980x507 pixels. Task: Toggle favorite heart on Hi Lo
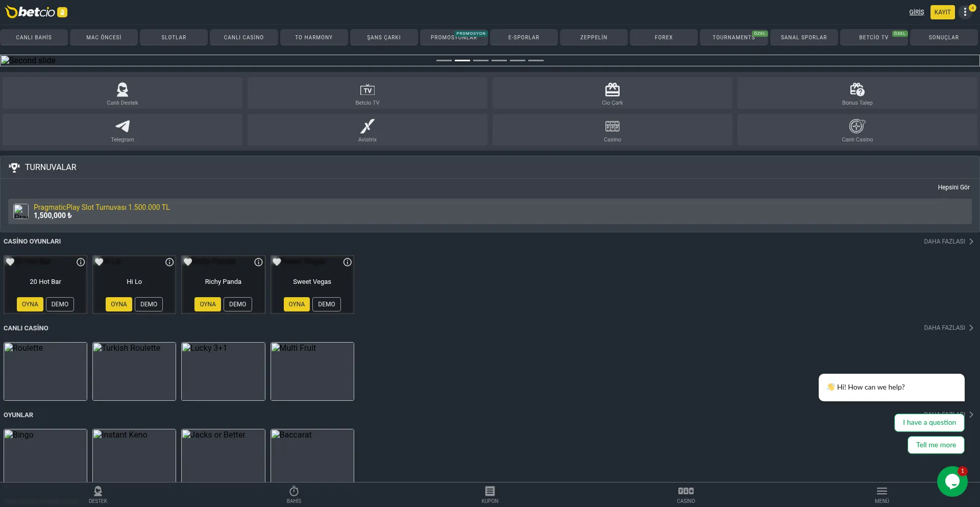click(99, 262)
